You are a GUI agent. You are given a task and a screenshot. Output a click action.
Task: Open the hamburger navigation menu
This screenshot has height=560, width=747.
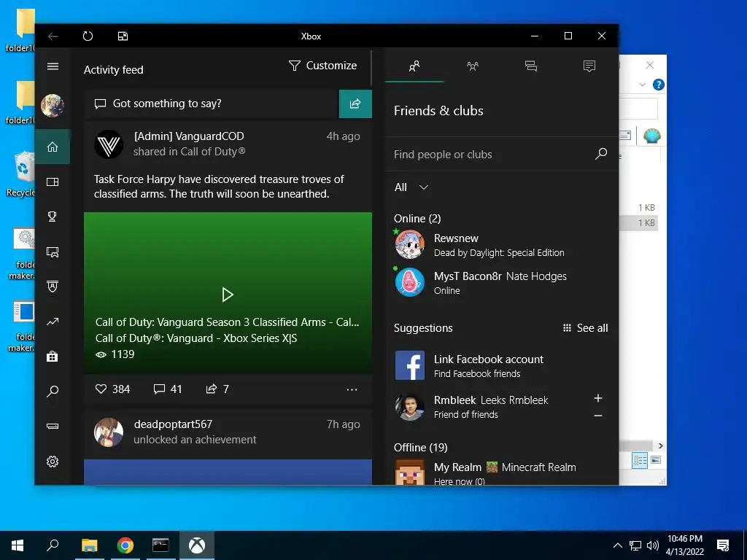(53, 66)
